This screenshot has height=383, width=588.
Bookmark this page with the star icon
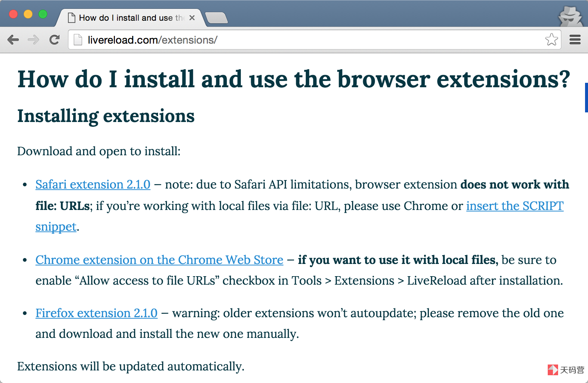click(x=551, y=40)
